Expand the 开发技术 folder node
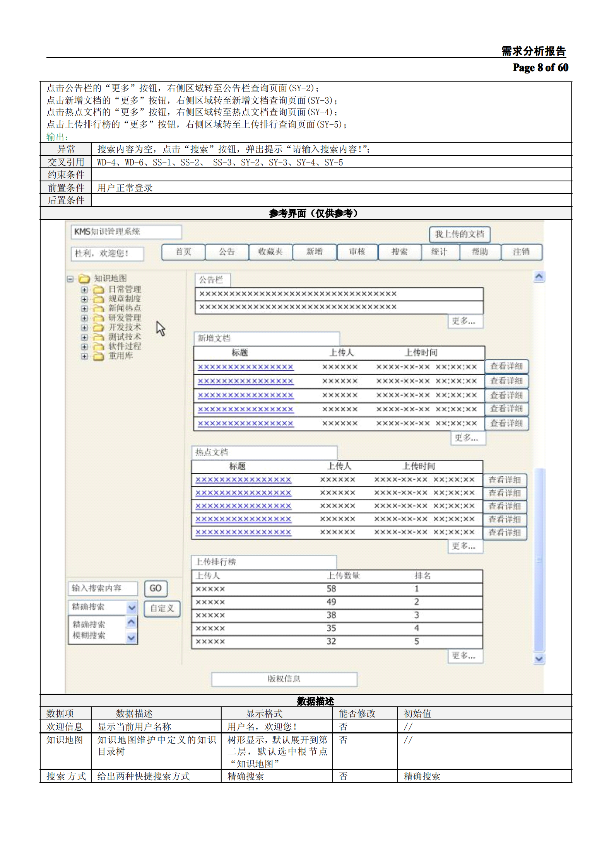The height and width of the screenshot is (868, 614). point(84,327)
